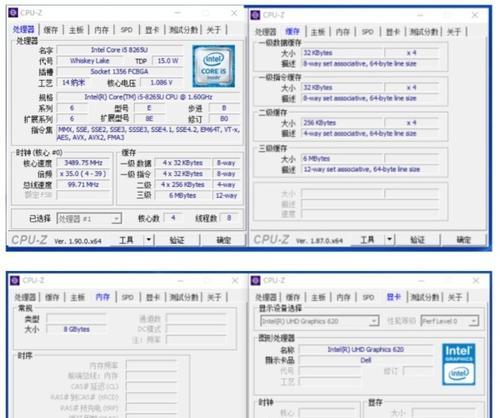
Task: Click the instruction set list MMX, SSE, SSE2
Action: 148,134
